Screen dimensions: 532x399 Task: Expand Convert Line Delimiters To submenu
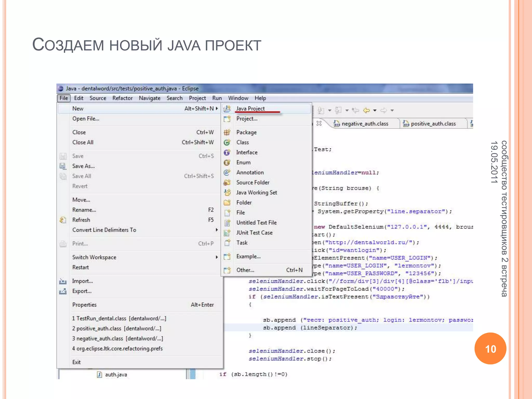coord(217,230)
